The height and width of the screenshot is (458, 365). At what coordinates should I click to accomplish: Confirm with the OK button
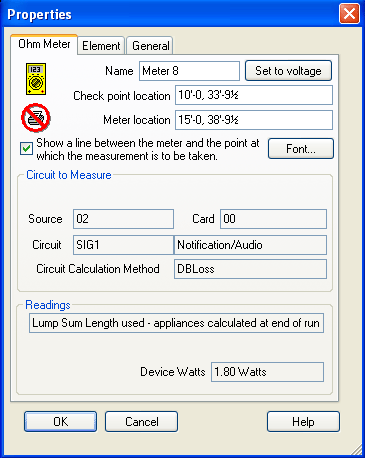click(x=60, y=422)
